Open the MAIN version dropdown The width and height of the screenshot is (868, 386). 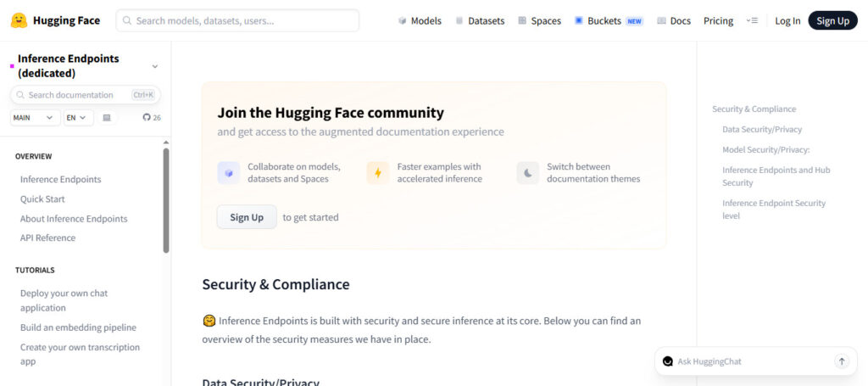[36, 117]
